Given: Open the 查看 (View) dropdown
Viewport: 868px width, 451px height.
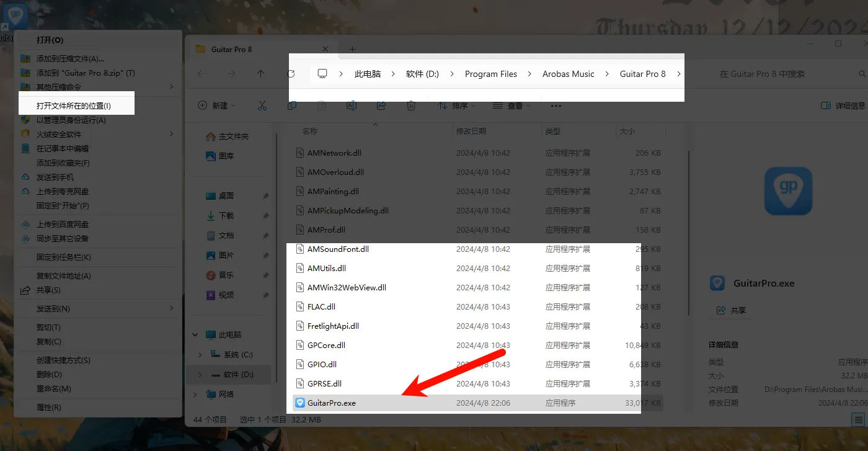Looking at the screenshot, I should point(512,105).
